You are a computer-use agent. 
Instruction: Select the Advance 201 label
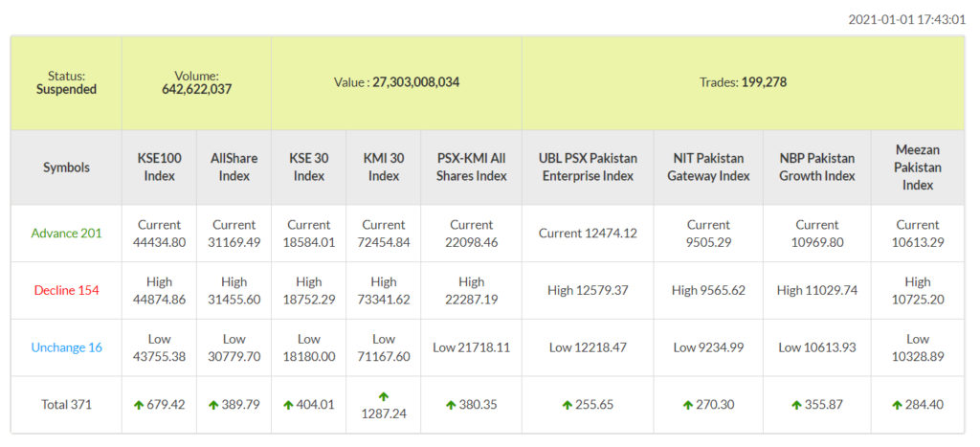pyautogui.click(x=66, y=233)
